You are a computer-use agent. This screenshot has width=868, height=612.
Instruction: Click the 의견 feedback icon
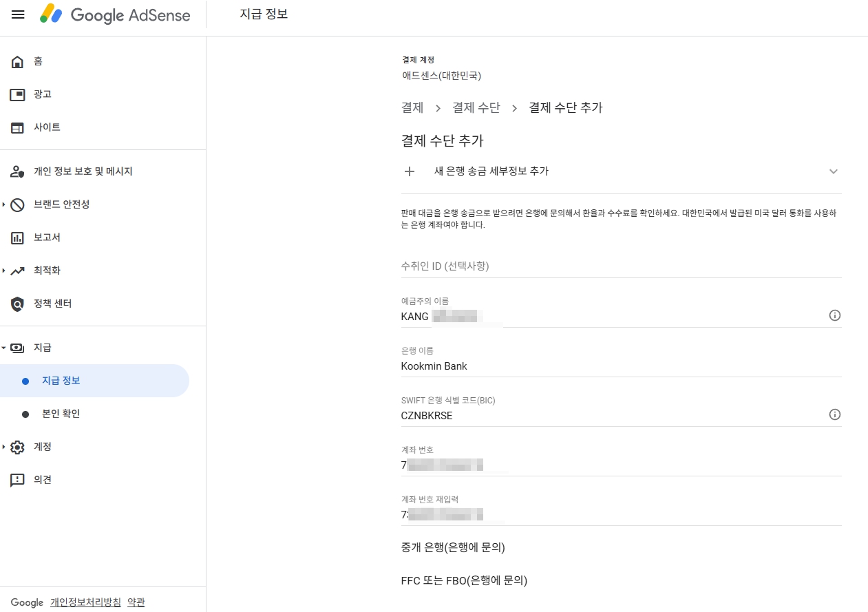click(17, 480)
